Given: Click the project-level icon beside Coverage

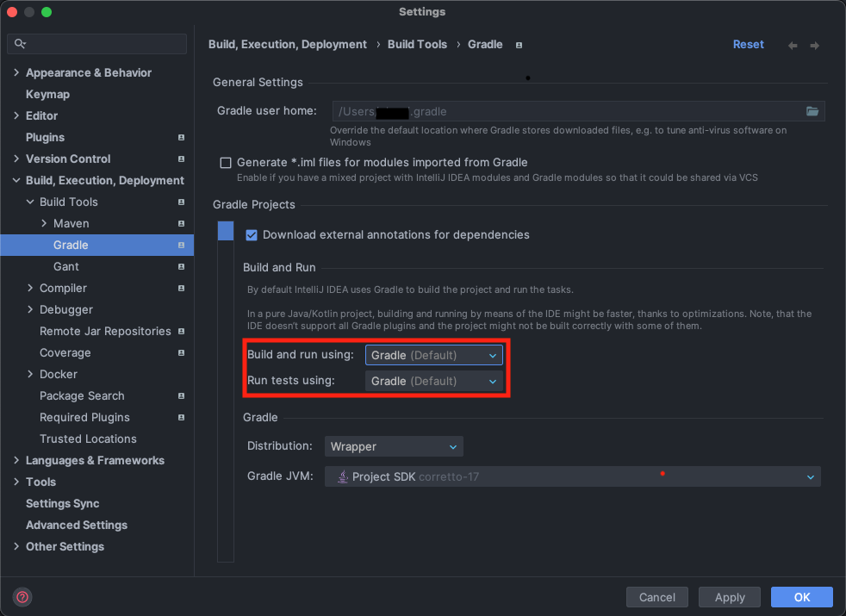Looking at the screenshot, I should coord(181,353).
